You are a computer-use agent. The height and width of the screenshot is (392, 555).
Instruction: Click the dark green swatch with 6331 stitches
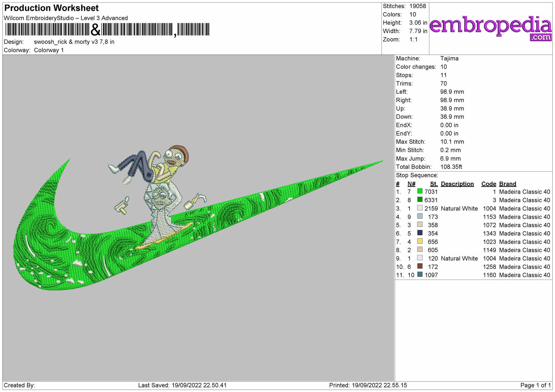tap(420, 200)
